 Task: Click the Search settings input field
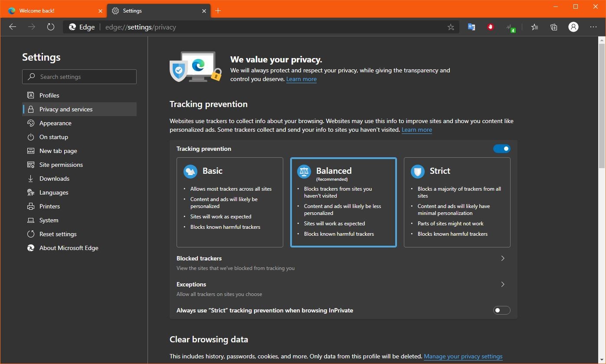tap(79, 77)
